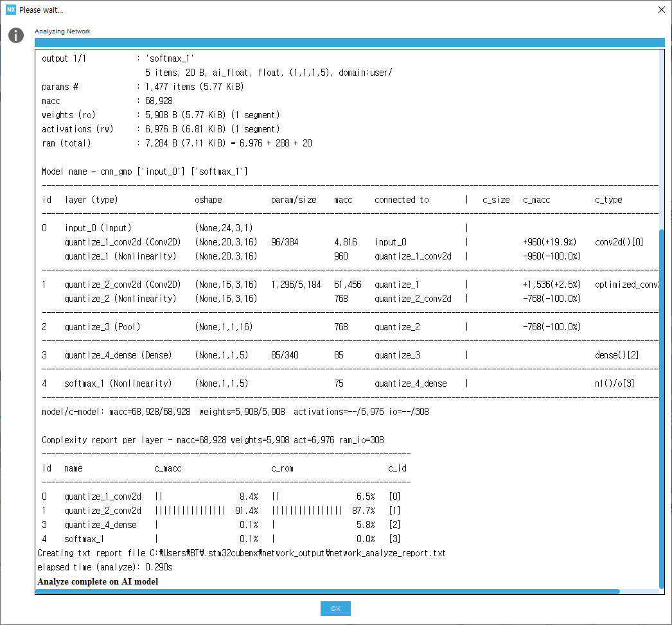Screen dimensions: 672x625
Task: Click the horizontal scrollbar thumb below report
Action: (x=328, y=591)
